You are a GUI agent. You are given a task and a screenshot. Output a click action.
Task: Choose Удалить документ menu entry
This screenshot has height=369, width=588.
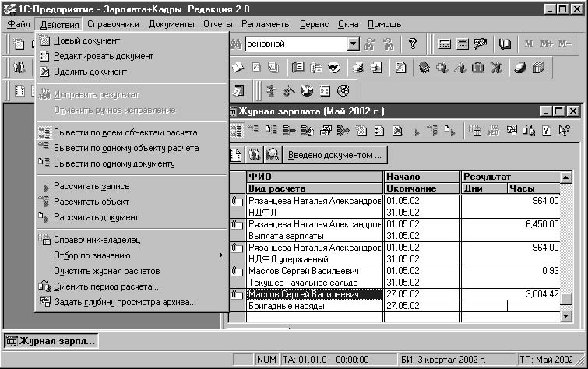[132, 72]
